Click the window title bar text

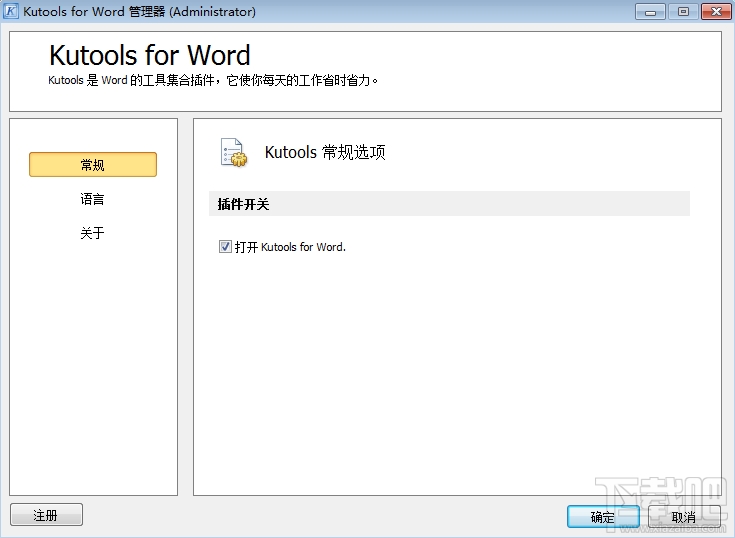coord(139,11)
